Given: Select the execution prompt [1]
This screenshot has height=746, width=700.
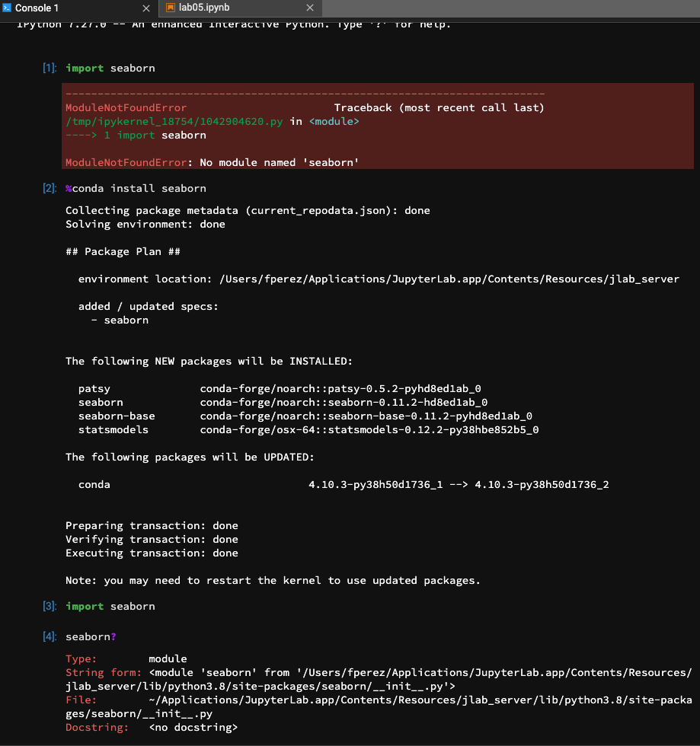Looking at the screenshot, I should coord(48,68).
